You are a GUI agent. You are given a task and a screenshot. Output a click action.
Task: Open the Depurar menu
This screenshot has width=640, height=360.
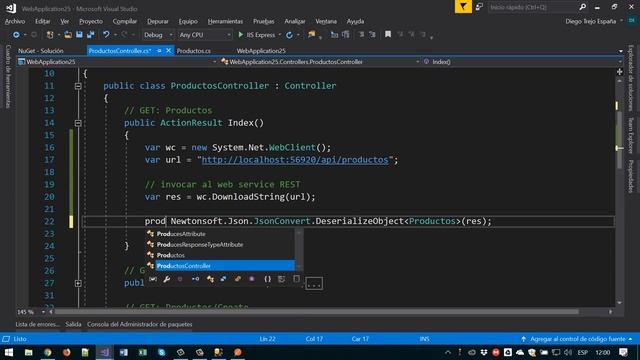pyautogui.click(x=158, y=21)
